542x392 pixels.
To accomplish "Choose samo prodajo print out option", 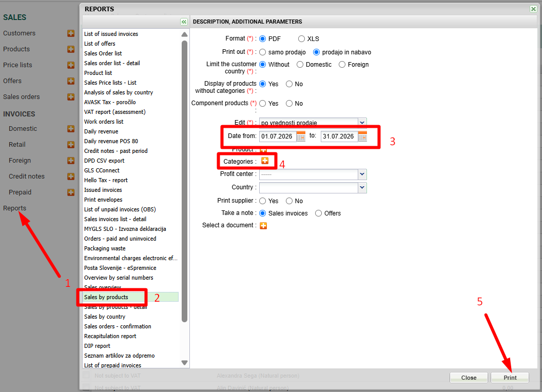I will pyautogui.click(x=263, y=52).
